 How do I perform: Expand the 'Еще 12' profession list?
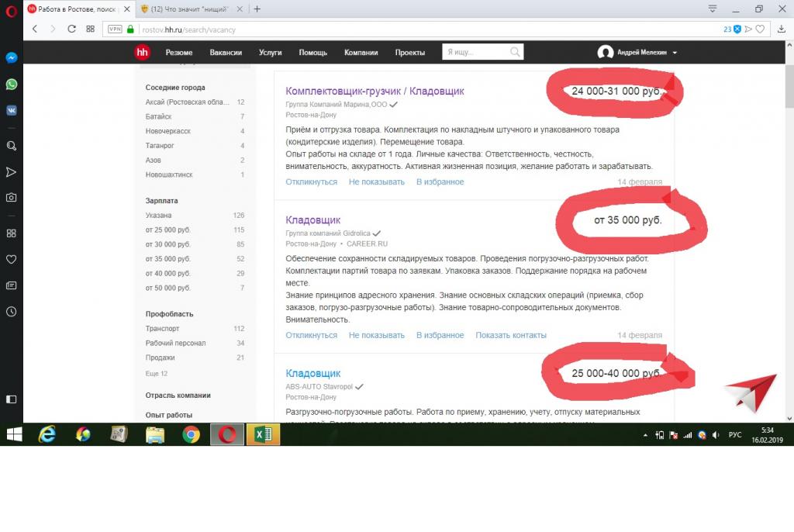pyautogui.click(x=157, y=374)
